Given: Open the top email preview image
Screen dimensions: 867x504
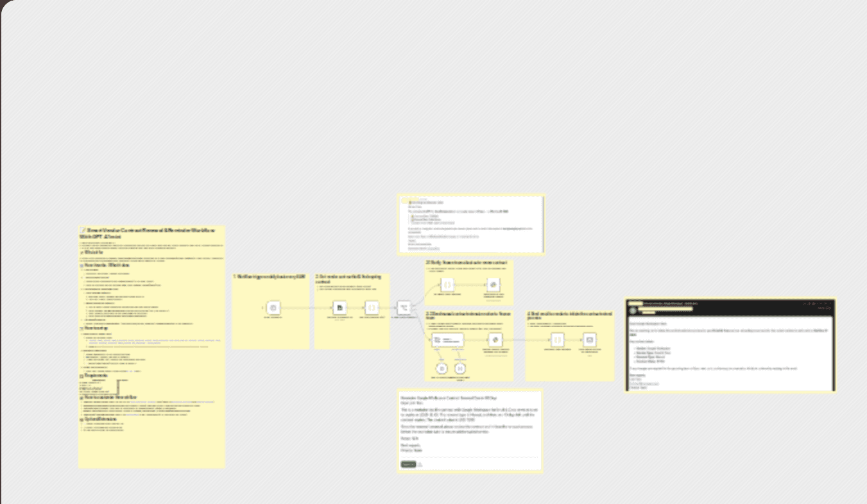Looking at the screenshot, I should pyautogui.click(x=471, y=224).
